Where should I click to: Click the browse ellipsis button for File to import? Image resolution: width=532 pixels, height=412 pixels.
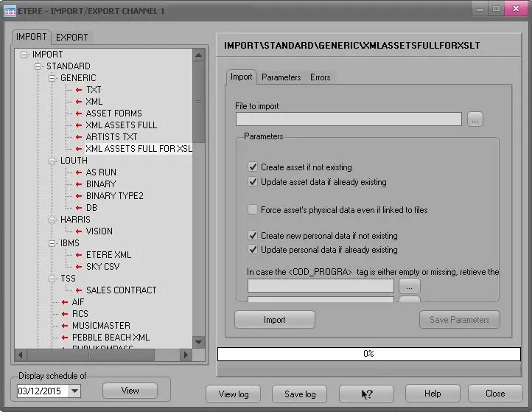[475, 119]
